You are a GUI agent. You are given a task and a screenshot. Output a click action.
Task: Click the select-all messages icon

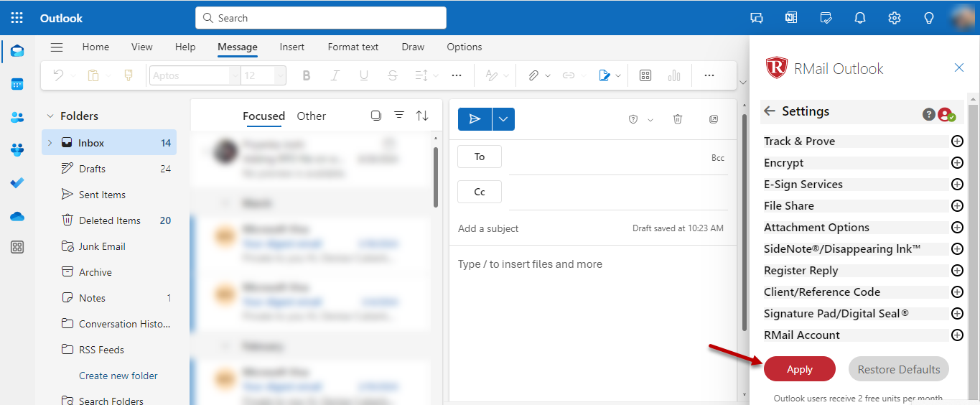[x=375, y=116]
